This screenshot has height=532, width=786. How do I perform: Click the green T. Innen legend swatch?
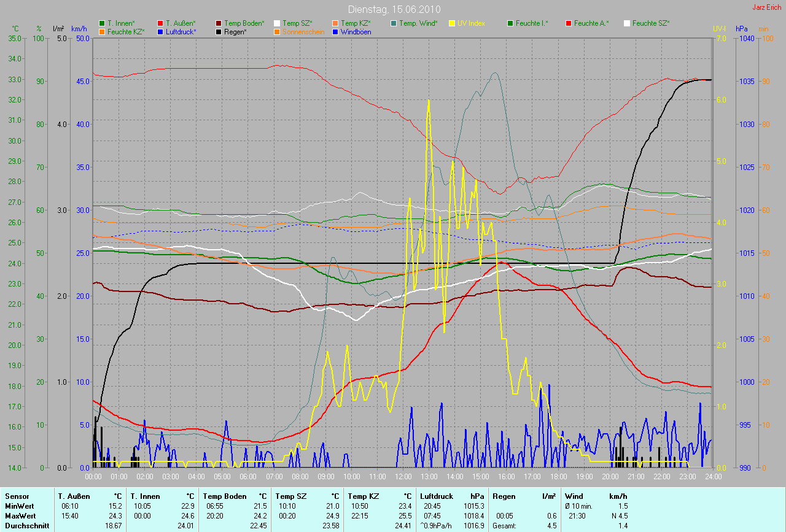coord(102,23)
